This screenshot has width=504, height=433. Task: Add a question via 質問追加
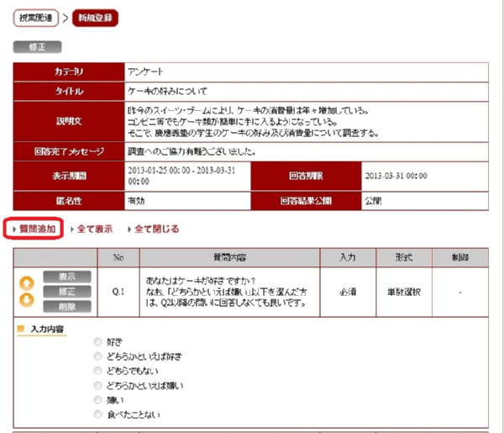(34, 228)
